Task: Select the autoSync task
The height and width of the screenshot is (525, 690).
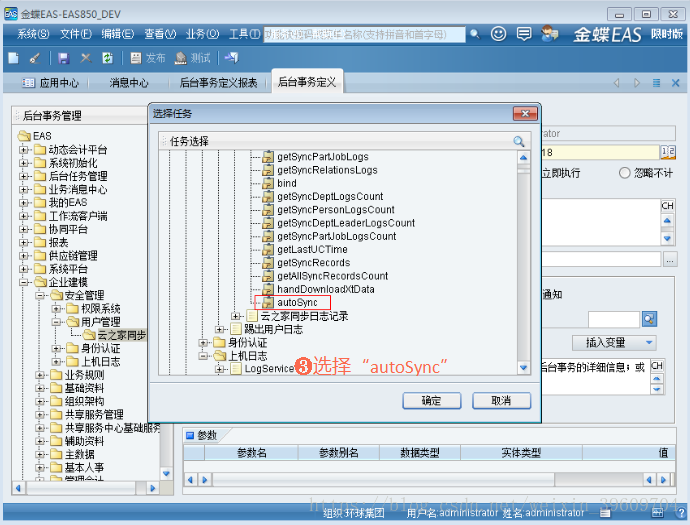Action: pos(297,302)
